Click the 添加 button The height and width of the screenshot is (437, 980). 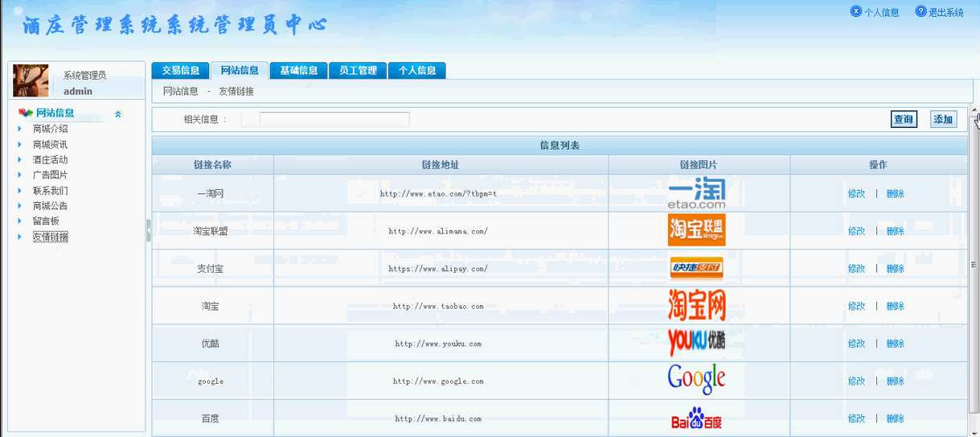943,119
